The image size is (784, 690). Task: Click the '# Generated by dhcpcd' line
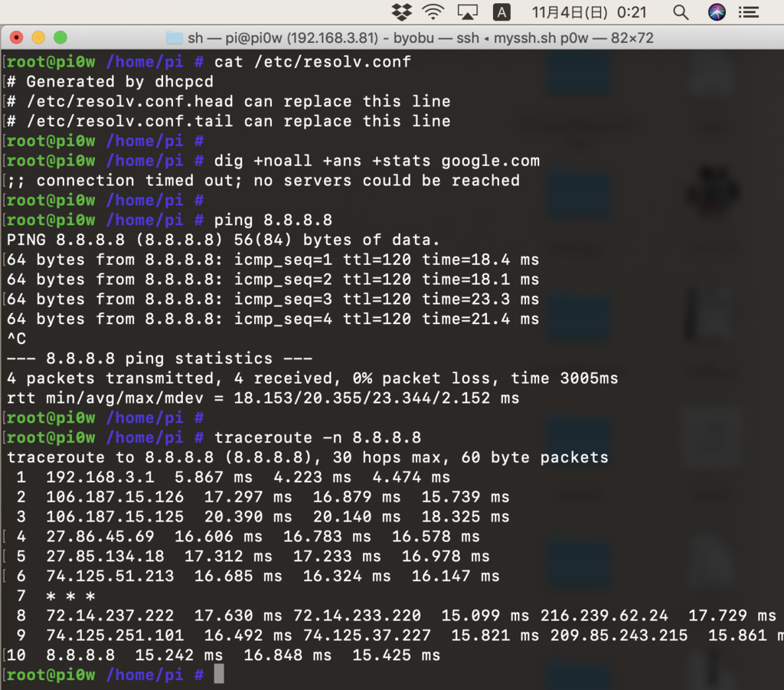point(110,81)
